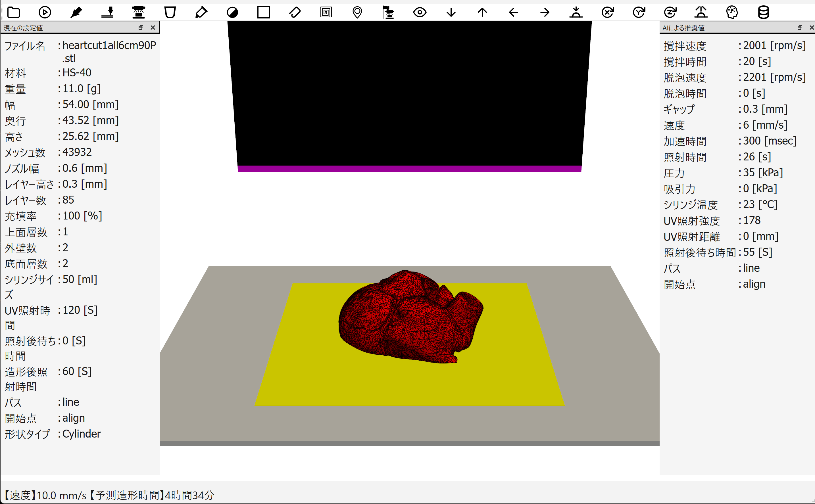Image resolution: width=815 pixels, height=504 pixels.
Task: Click the concentric square path icon
Action: (326, 12)
